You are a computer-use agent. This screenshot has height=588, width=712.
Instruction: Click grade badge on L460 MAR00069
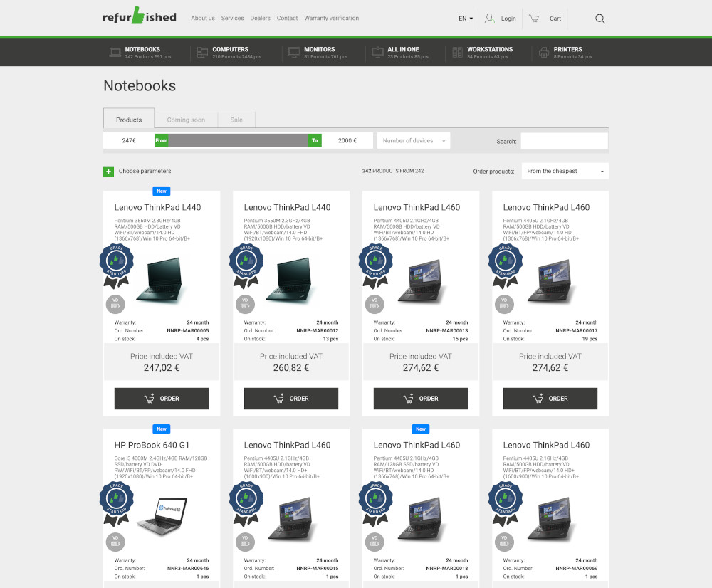(506, 504)
